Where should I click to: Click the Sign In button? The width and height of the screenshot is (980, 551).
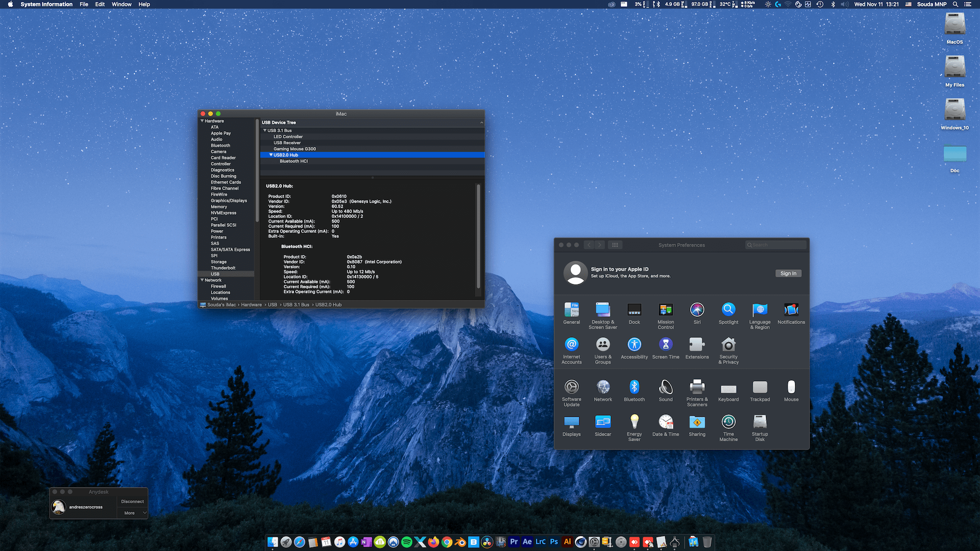pyautogui.click(x=788, y=273)
